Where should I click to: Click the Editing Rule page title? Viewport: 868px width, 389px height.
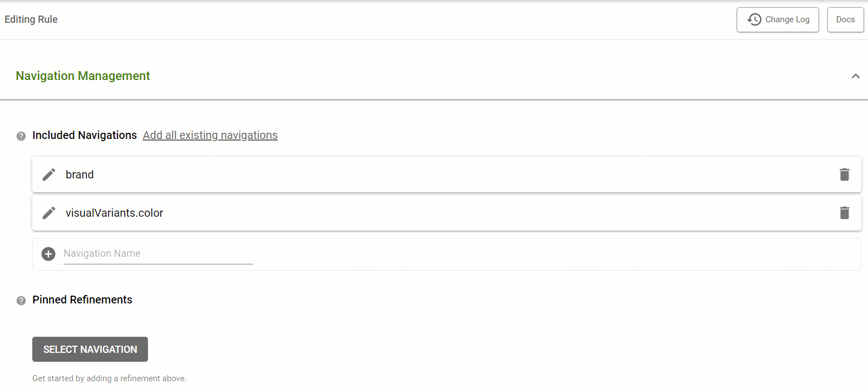31,19
